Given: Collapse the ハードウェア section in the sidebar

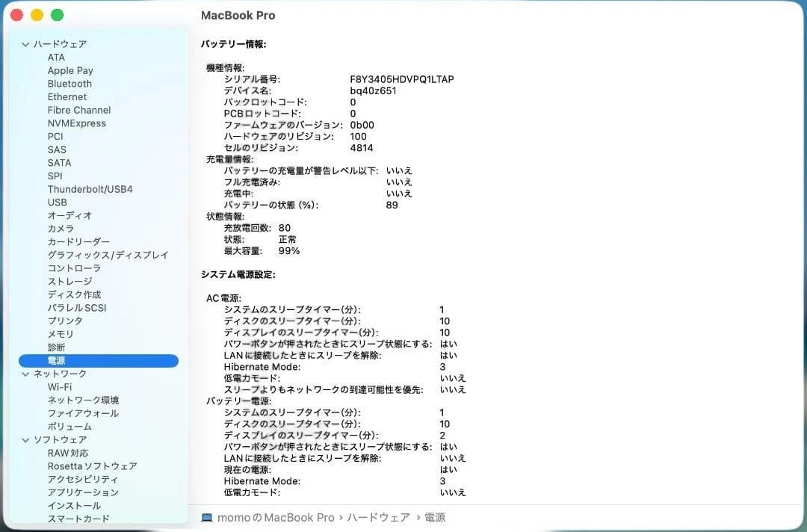Looking at the screenshot, I should pyautogui.click(x=25, y=44).
